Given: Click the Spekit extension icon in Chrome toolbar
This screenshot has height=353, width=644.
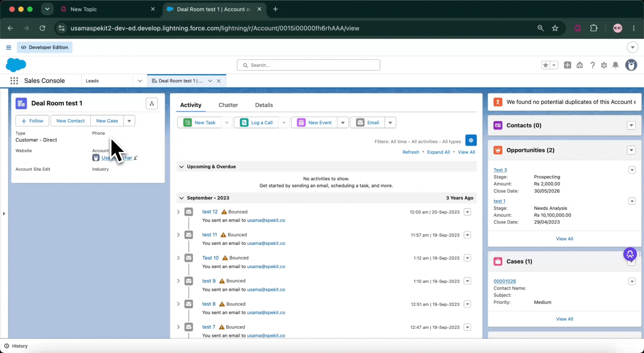Looking at the screenshot, I should tap(578, 28).
